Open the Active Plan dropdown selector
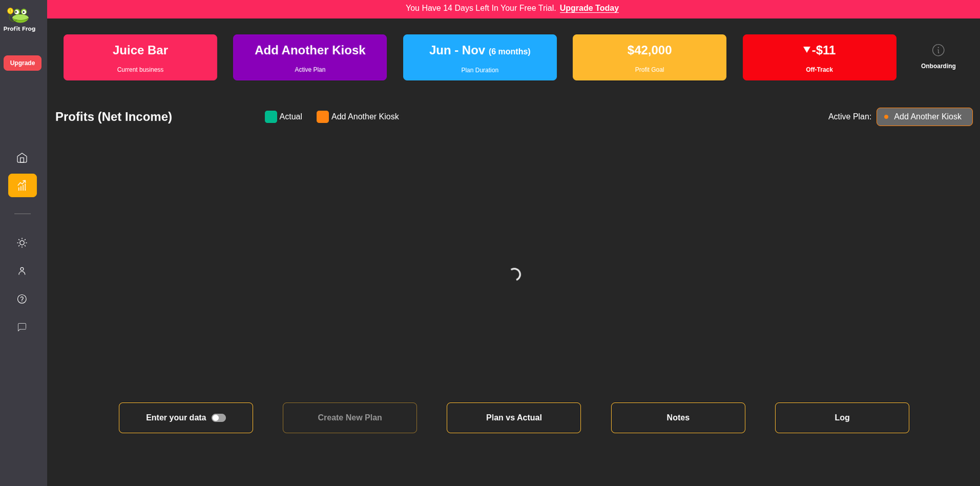Viewport: 980px width, 486px height. click(x=924, y=117)
